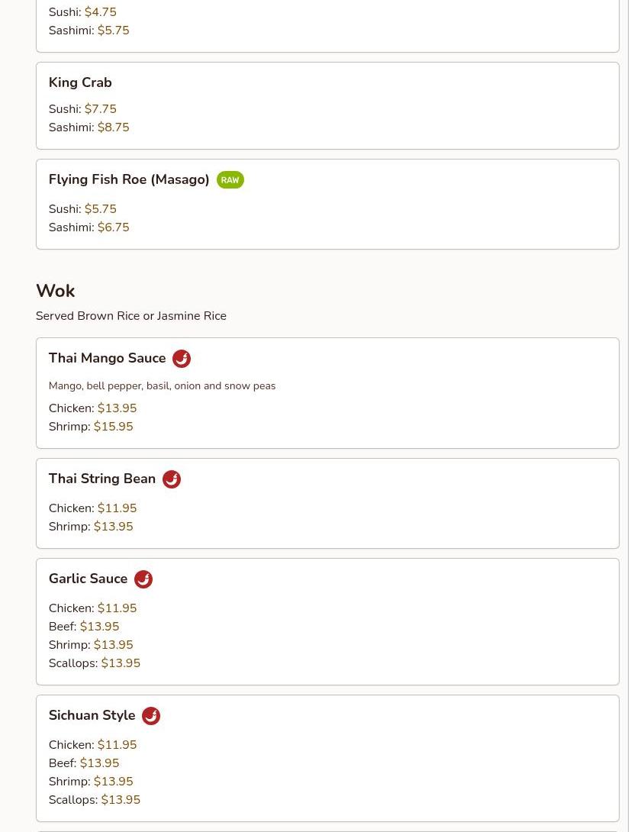Click the spicy pepper icon next to Sichuan Style
Image resolution: width=644 pixels, height=832 pixels.
[x=151, y=716]
